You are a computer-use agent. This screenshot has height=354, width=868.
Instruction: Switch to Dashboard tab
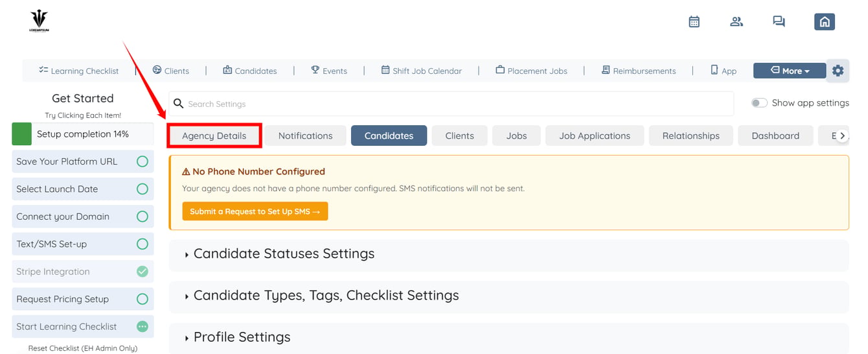pyautogui.click(x=775, y=136)
